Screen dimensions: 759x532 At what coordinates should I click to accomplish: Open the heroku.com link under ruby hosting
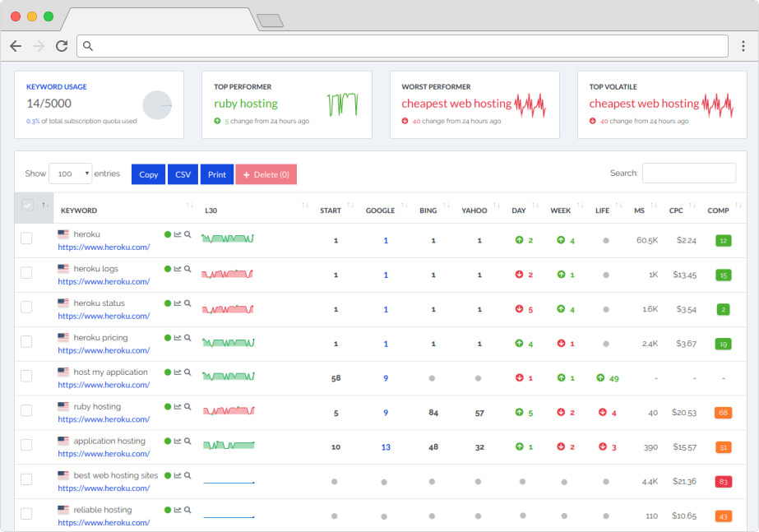[104, 419]
